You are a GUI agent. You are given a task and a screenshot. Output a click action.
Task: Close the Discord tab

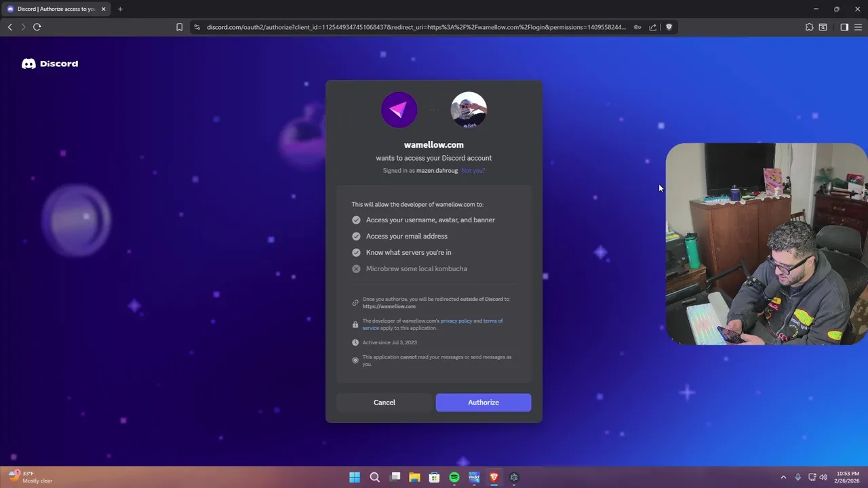(x=103, y=9)
